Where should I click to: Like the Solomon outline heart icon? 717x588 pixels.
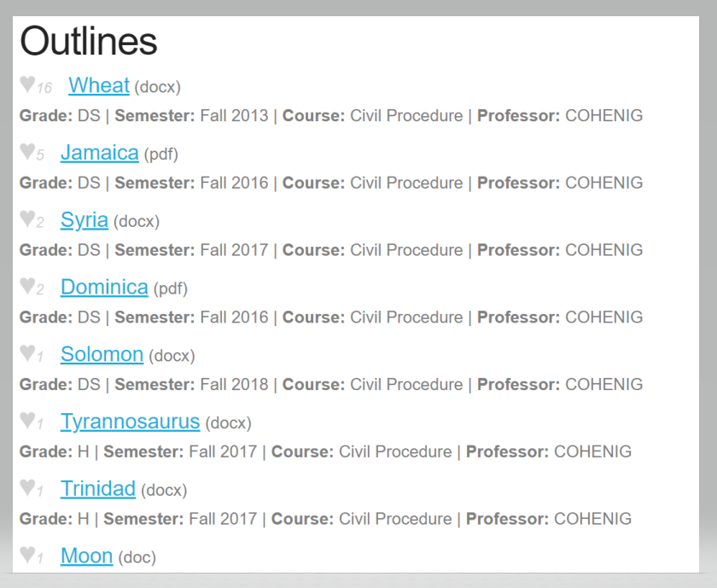[x=27, y=353]
